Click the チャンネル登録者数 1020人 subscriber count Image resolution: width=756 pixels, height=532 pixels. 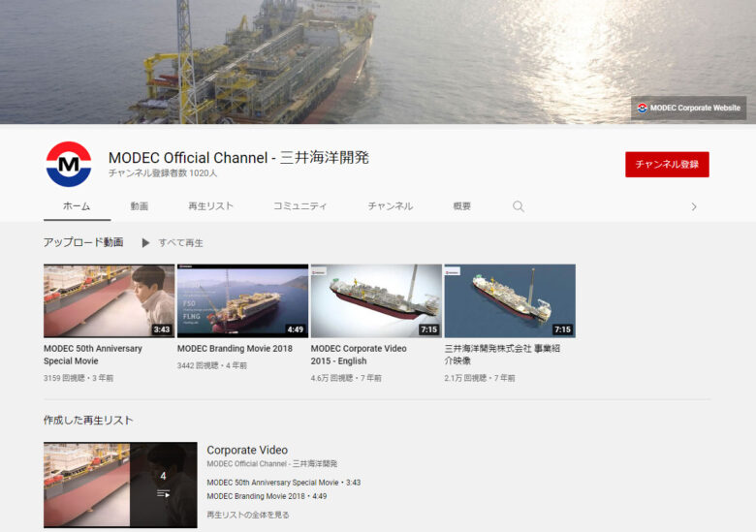[163, 173]
